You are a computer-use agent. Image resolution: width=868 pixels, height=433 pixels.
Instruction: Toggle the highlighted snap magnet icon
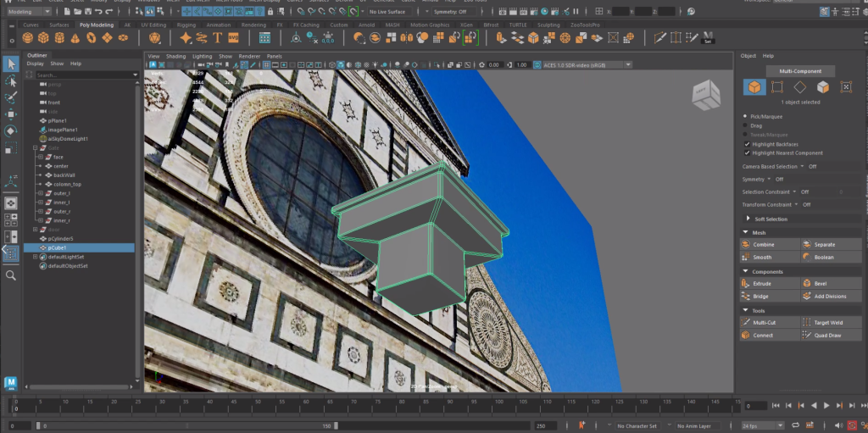tap(353, 12)
